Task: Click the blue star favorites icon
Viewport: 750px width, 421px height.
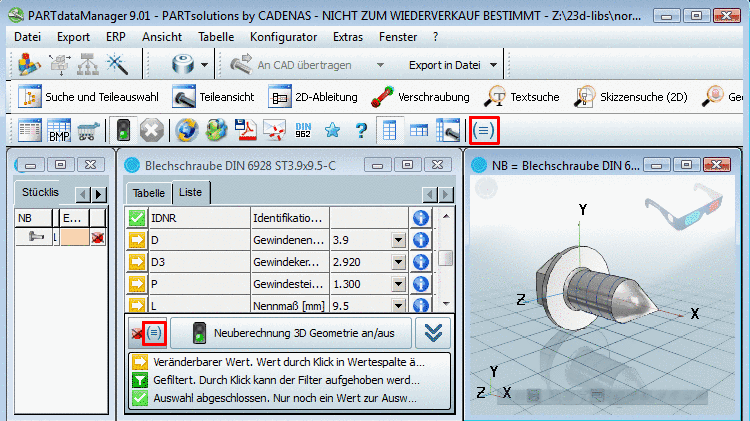Action: pos(332,130)
